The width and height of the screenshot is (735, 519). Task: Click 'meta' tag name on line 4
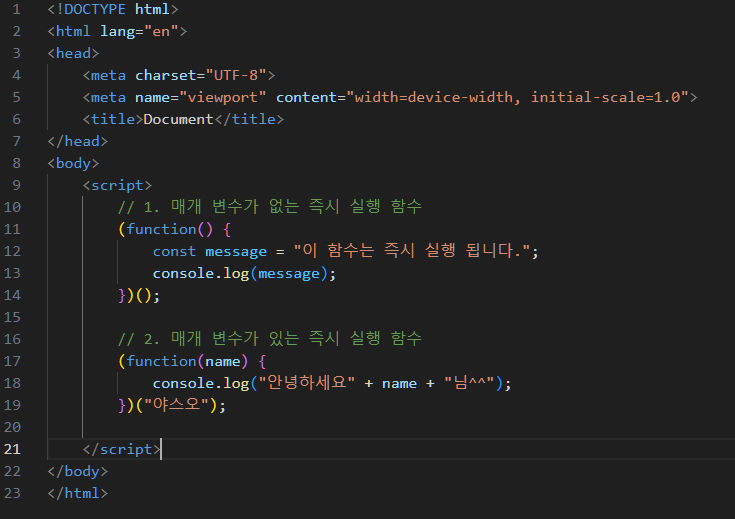(108, 75)
